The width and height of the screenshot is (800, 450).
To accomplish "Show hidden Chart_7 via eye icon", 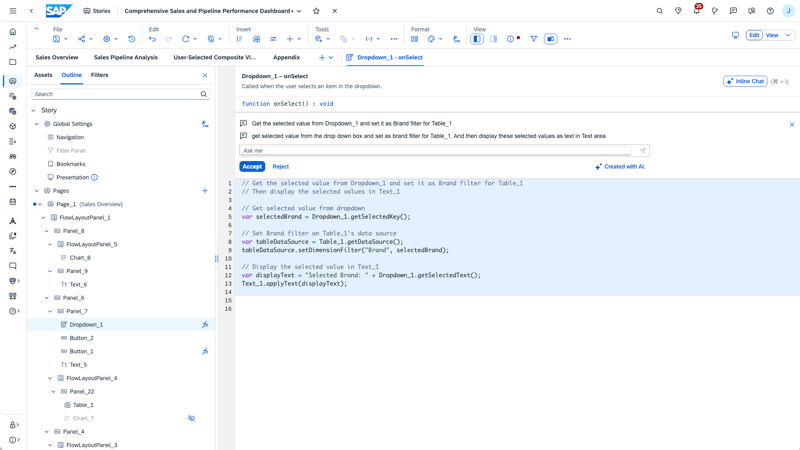I will pos(192,418).
